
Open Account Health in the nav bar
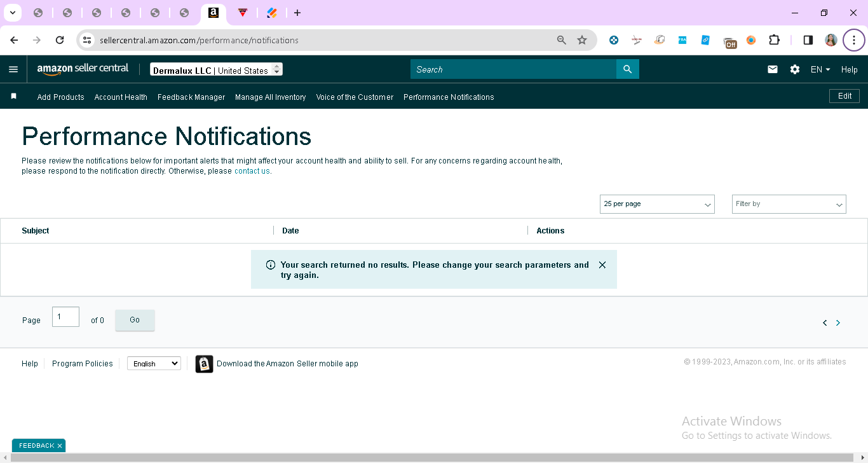[121, 97]
